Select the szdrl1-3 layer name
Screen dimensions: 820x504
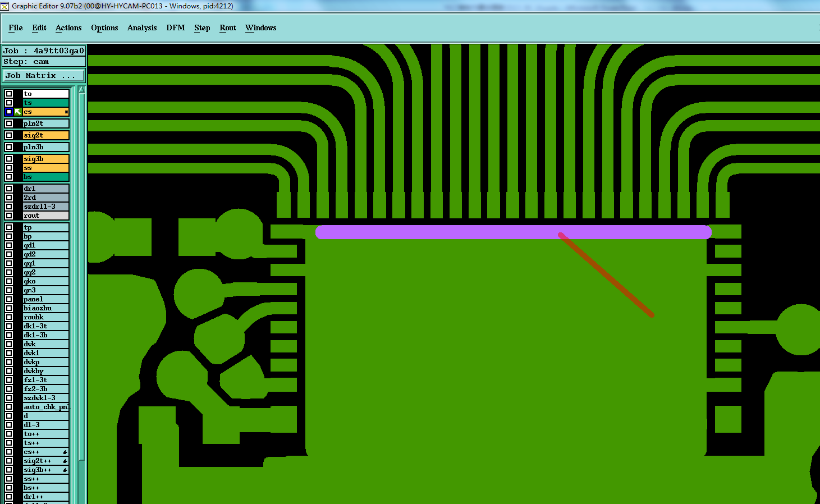(45, 207)
